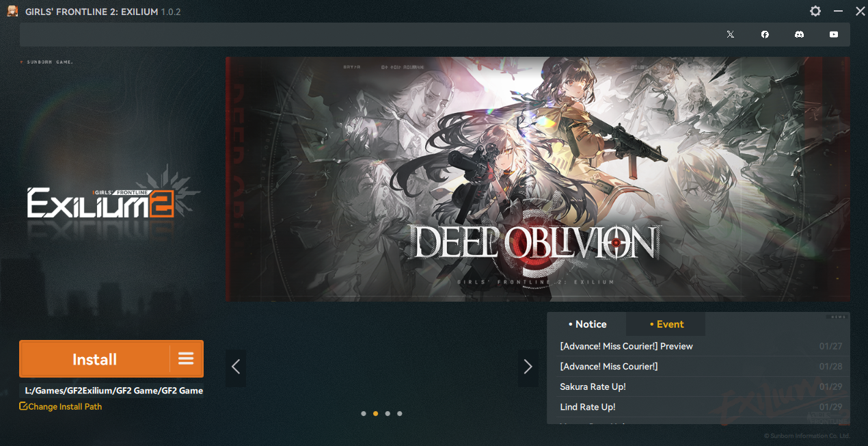
Task: Click the 01/27 date entry
Action: 830,346
